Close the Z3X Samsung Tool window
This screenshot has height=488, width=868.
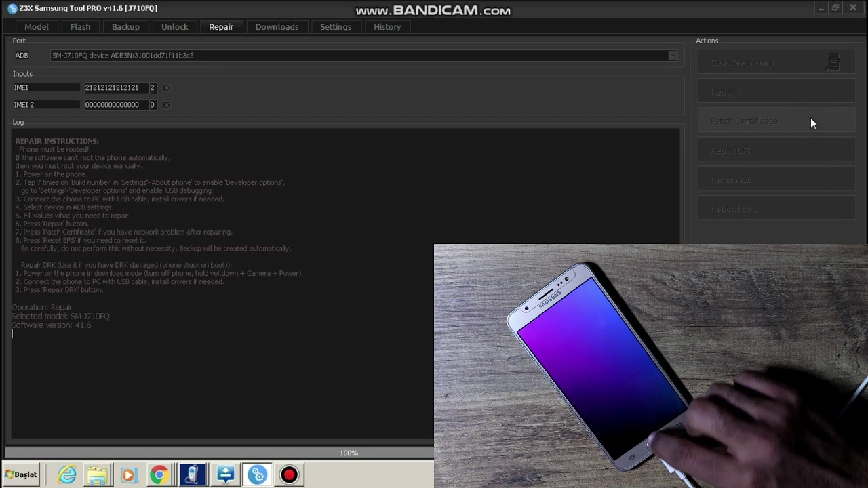(853, 8)
